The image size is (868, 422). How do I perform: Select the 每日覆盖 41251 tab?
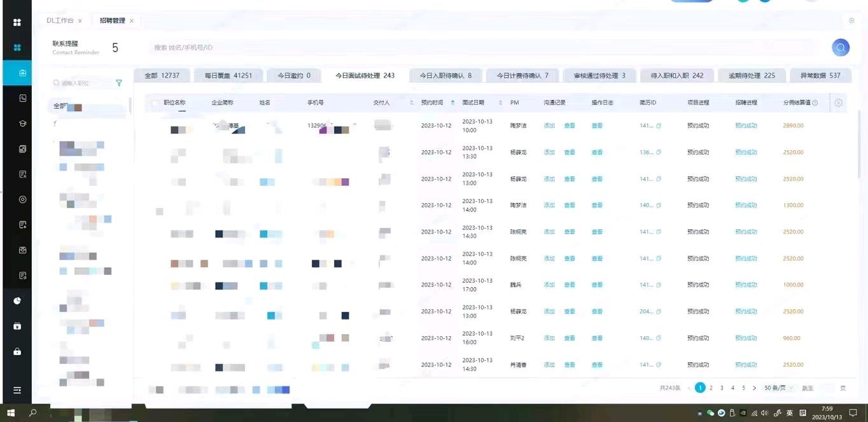pos(228,75)
